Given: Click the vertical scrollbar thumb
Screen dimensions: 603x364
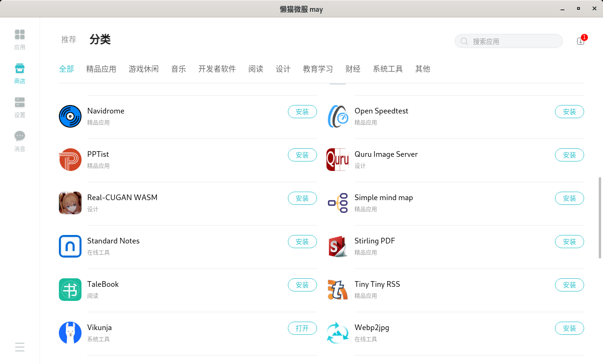Looking at the screenshot, I should (x=600, y=218).
